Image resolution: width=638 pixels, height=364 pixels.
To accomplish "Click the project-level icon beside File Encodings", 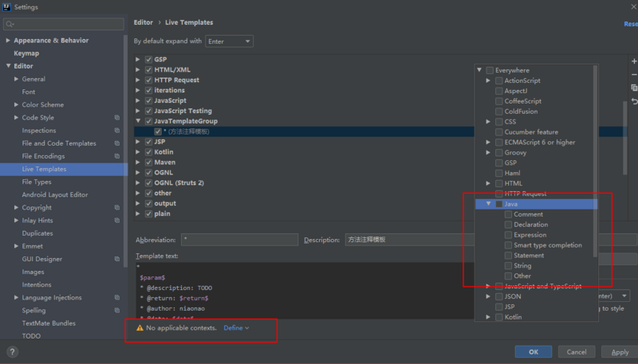I will (x=117, y=156).
